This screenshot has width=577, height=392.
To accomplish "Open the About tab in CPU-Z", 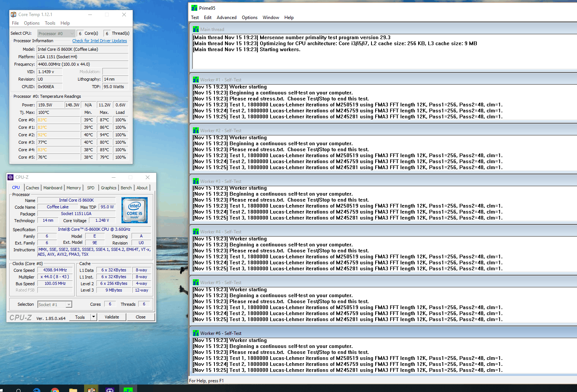I will 142,188.
